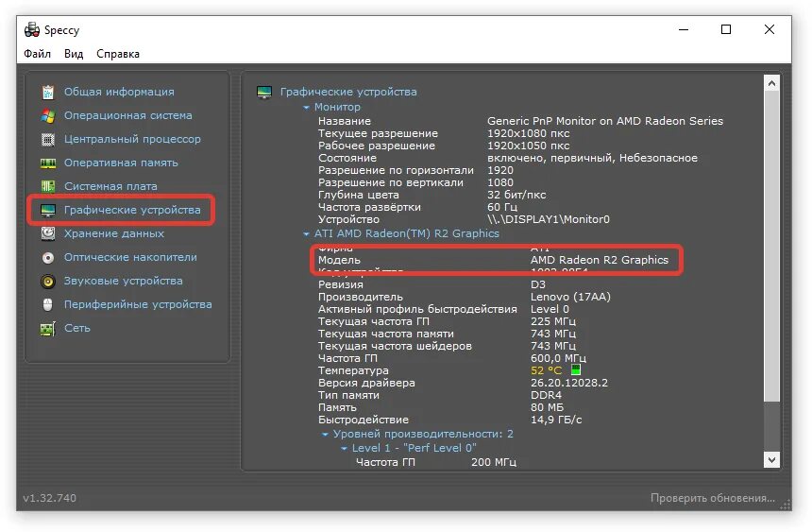Viewport: 812px width, 532px height.
Task: Collapse ATI AMD Radeon(TM) R2 Graphics node
Action: click(306, 234)
